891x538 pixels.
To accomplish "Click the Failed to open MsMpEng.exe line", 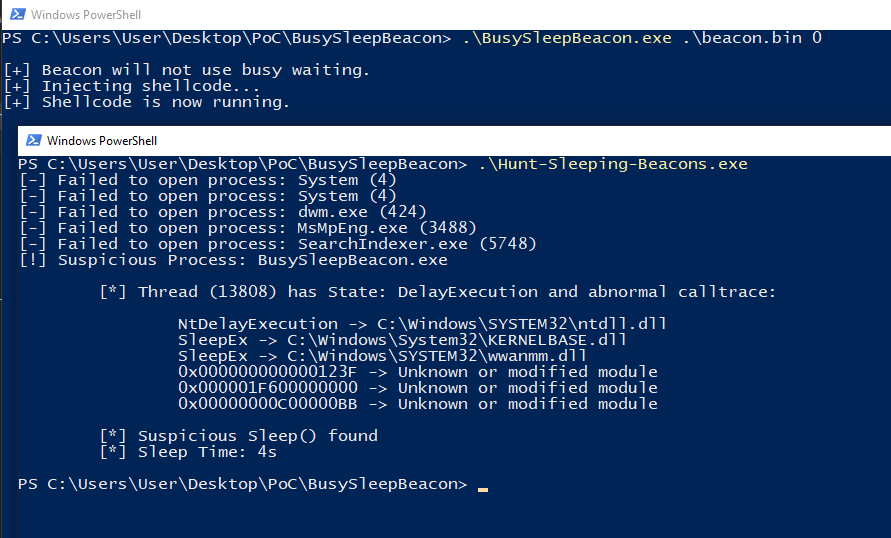I will coord(248,228).
